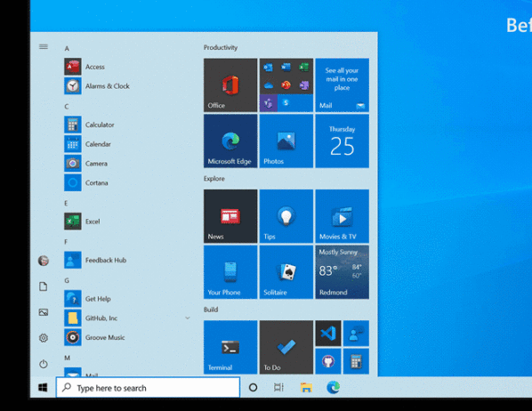Launch Groove Music

pos(127,337)
